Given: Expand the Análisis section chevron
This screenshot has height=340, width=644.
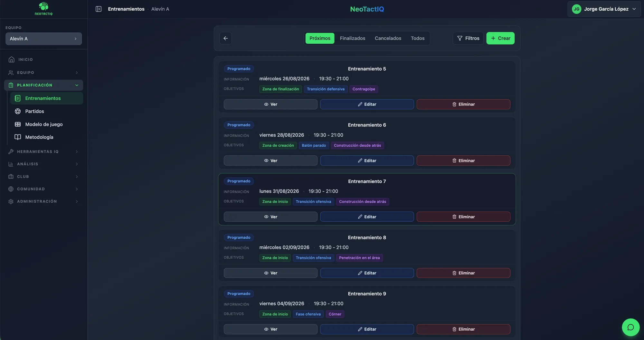Looking at the screenshot, I should (77, 164).
